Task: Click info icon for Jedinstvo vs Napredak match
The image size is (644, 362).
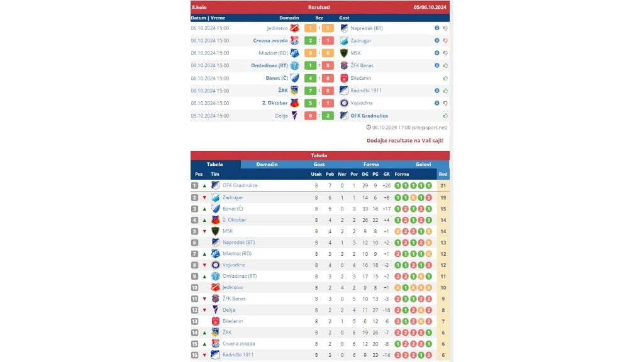Action: pos(436,28)
